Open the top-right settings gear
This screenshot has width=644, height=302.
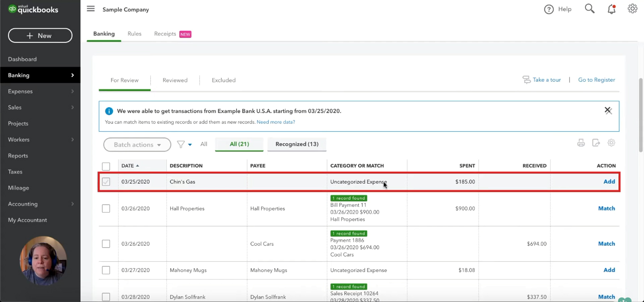632,9
